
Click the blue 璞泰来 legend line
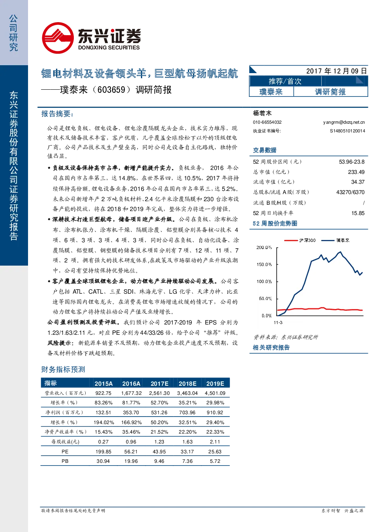[328, 240]
